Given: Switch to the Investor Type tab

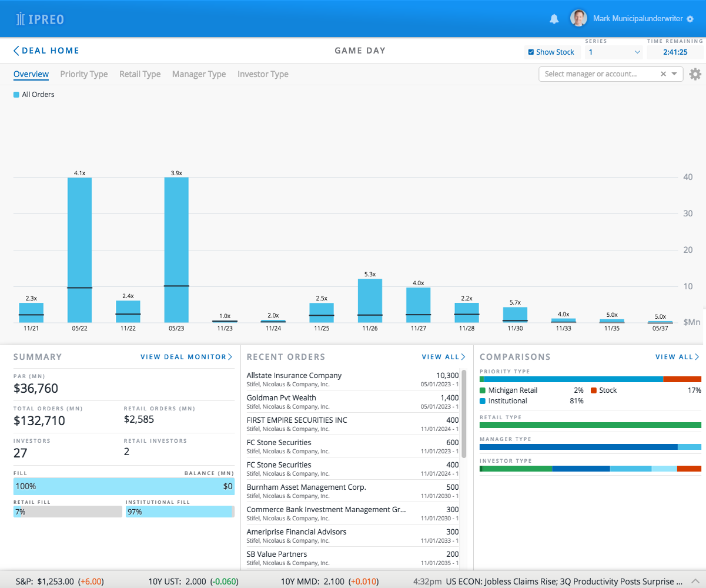Looking at the screenshot, I should click(x=263, y=74).
